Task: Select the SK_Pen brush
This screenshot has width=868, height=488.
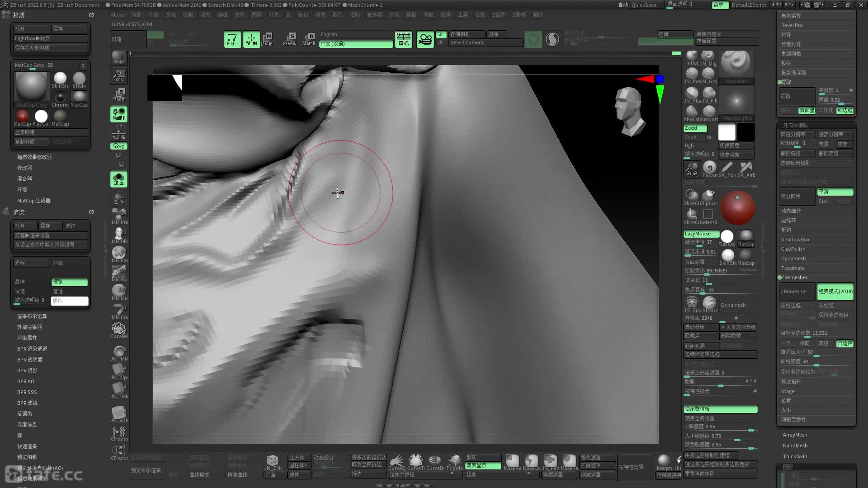Action: [x=727, y=169]
